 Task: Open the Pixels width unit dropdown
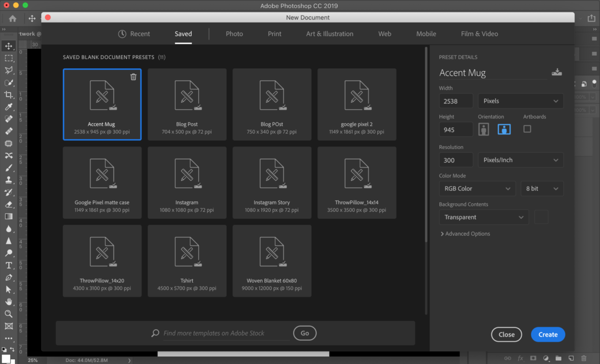pos(521,101)
